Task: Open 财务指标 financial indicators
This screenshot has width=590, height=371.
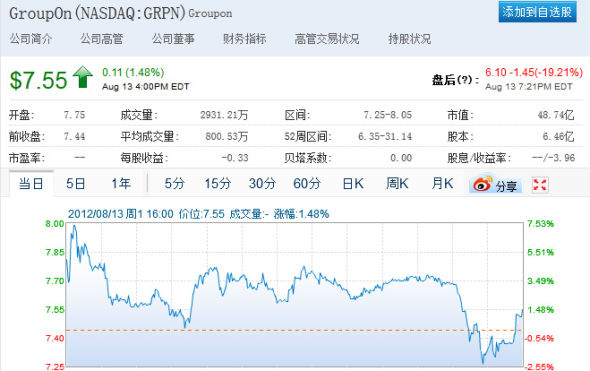Action: pyautogui.click(x=245, y=39)
